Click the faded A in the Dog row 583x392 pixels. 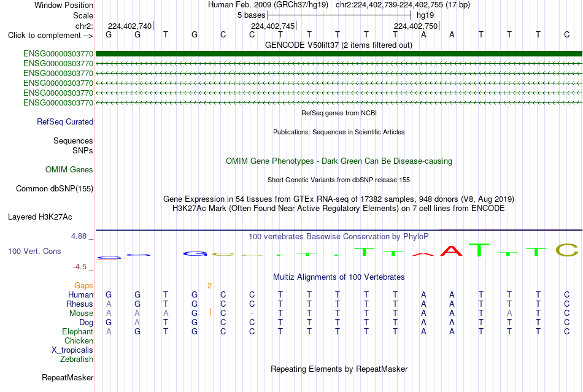coord(137,323)
